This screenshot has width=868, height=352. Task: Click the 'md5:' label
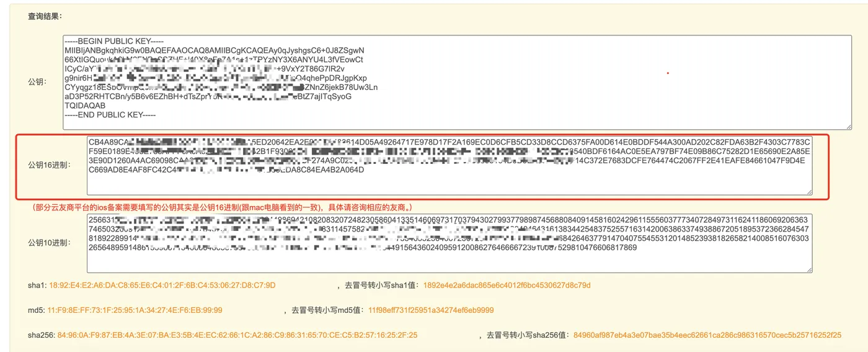[37, 310]
